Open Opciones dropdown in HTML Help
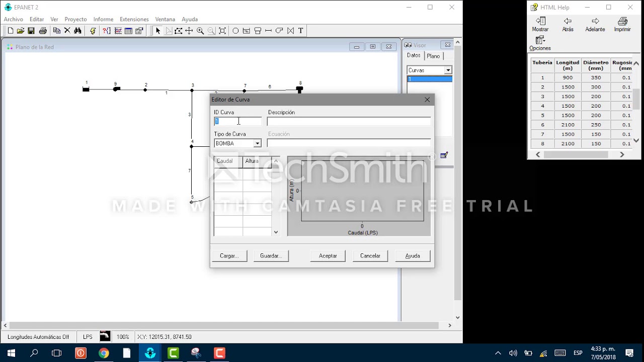 [x=540, y=43]
